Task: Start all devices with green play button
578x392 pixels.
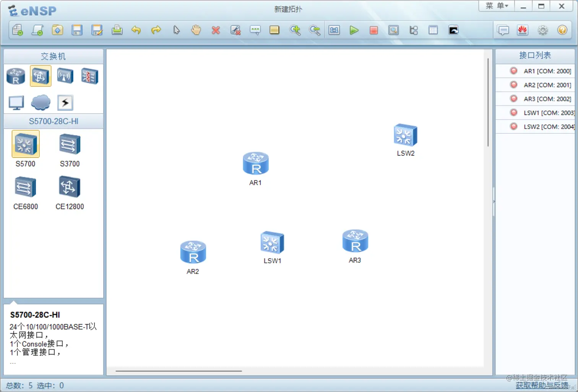Action: pyautogui.click(x=354, y=30)
